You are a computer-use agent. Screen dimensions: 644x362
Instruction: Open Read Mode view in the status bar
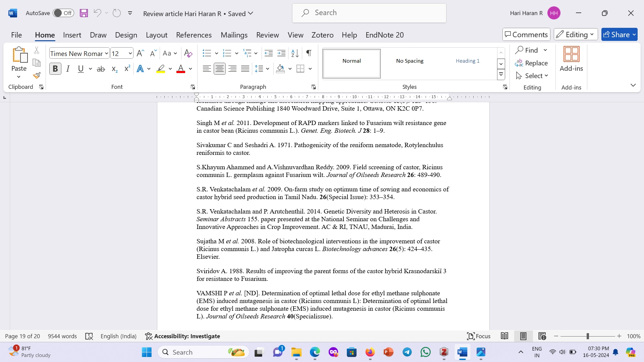tap(504, 336)
